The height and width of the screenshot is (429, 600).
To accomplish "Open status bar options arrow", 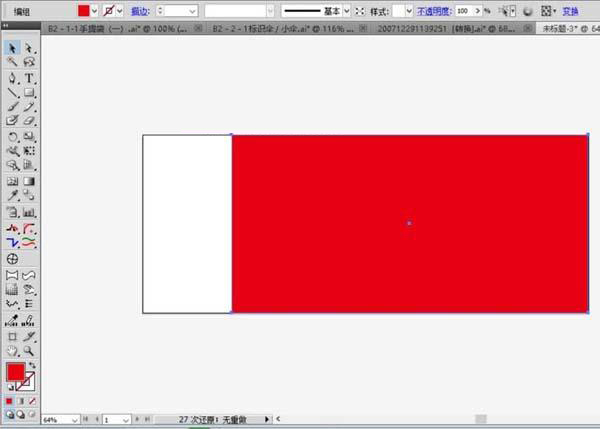I will (x=267, y=419).
